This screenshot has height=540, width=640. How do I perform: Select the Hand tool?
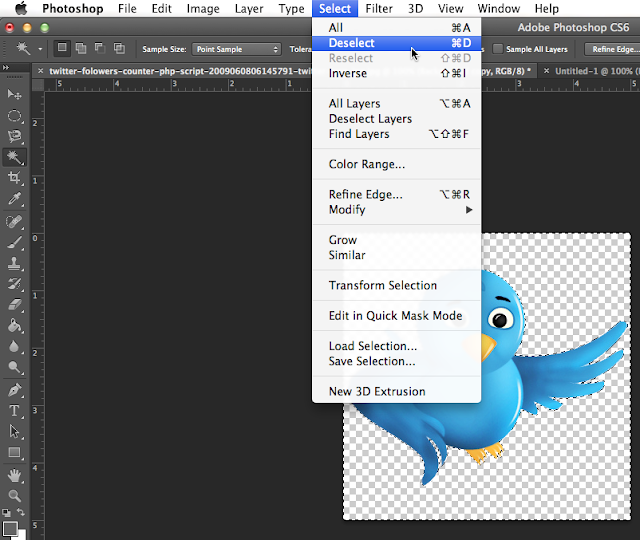pyautogui.click(x=14, y=475)
